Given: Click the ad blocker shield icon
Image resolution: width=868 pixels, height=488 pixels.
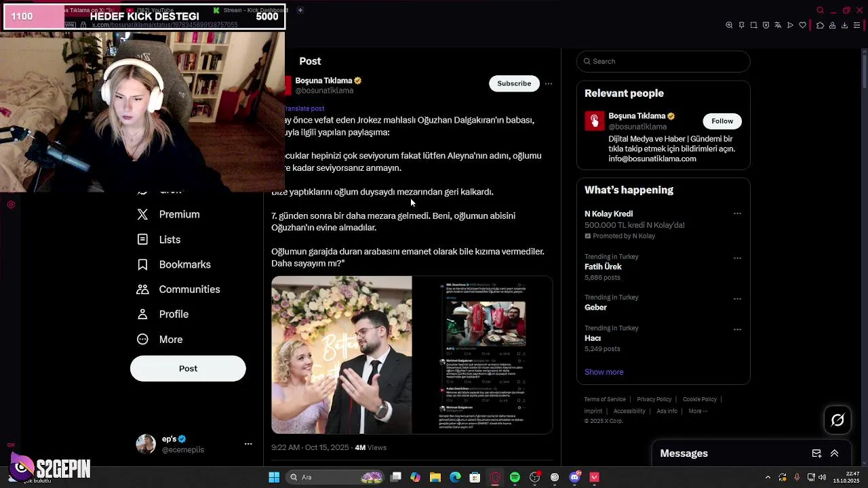Looking at the screenshot, I should 766,25.
